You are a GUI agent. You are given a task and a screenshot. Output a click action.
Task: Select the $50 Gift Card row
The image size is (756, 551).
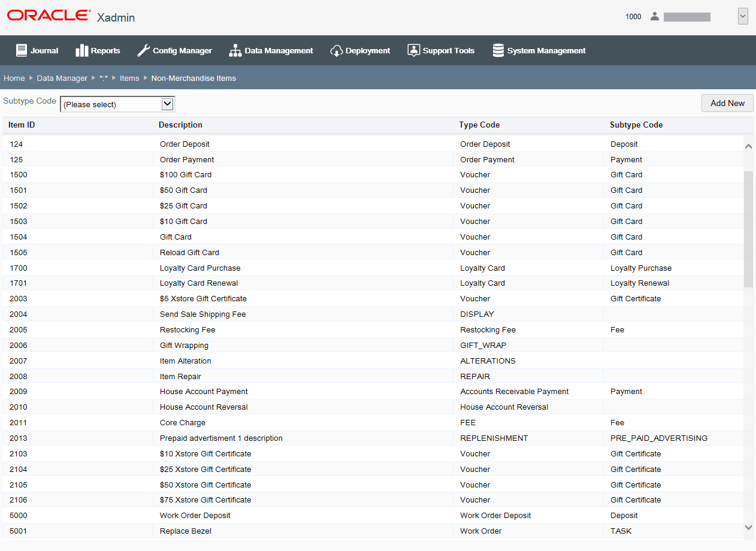coord(373,190)
